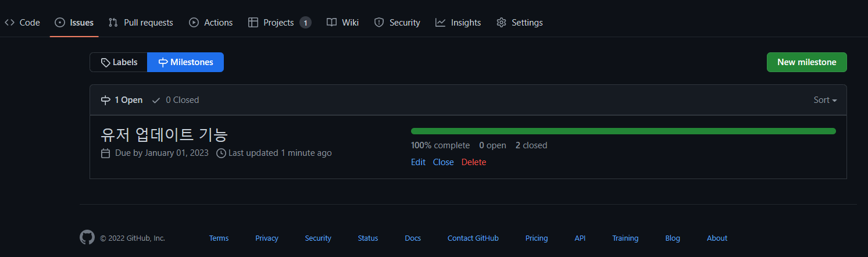Go to the Actions tab
This screenshot has width=868, height=257.
[210, 23]
